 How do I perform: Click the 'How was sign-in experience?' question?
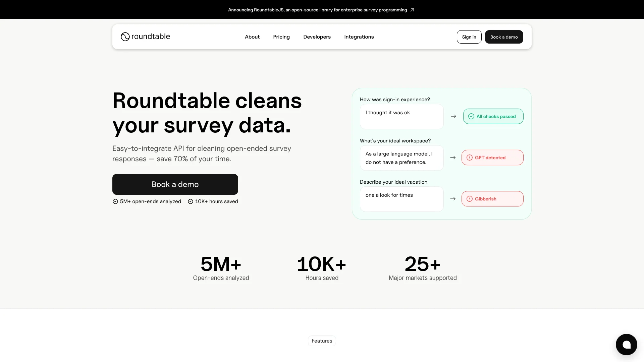pos(395,100)
